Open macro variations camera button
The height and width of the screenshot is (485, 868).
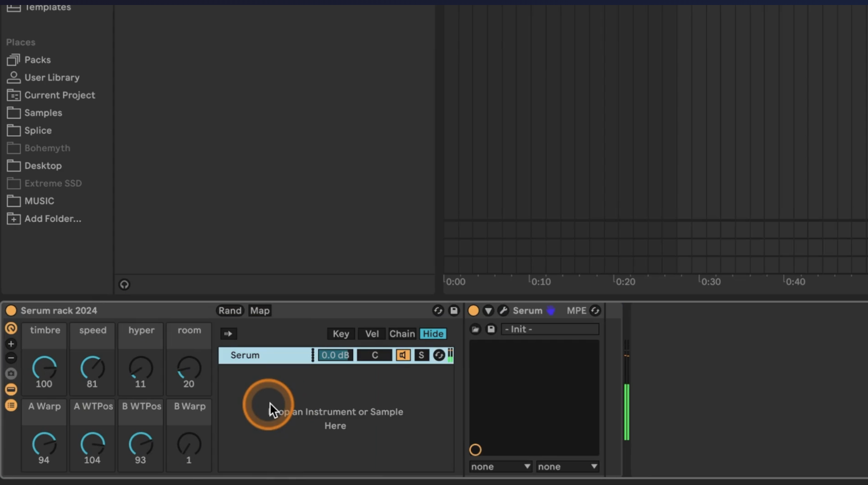[x=11, y=373]
